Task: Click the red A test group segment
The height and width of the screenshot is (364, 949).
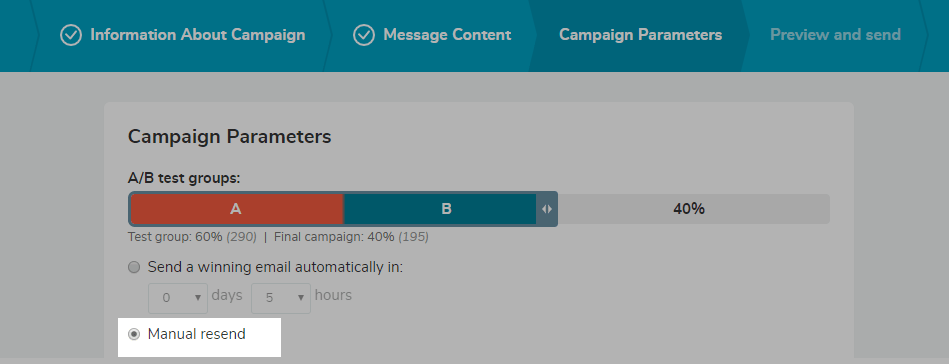Action: tap(237, 209)
